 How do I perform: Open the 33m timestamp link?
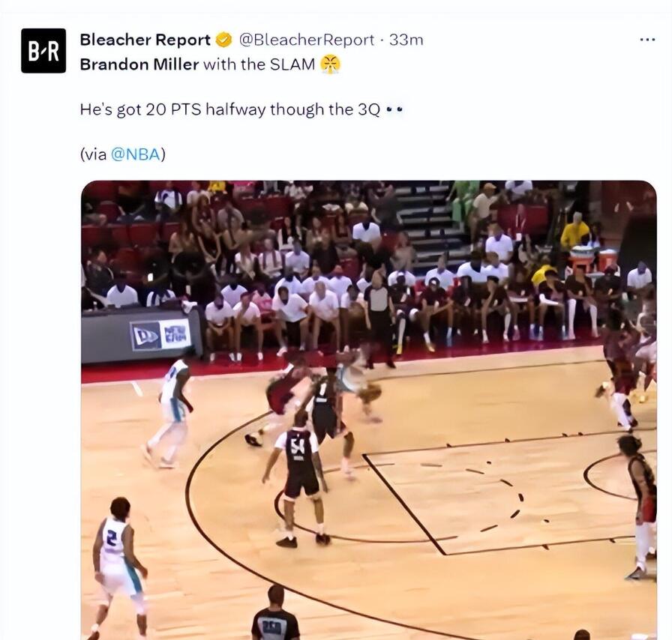[406, 40]
